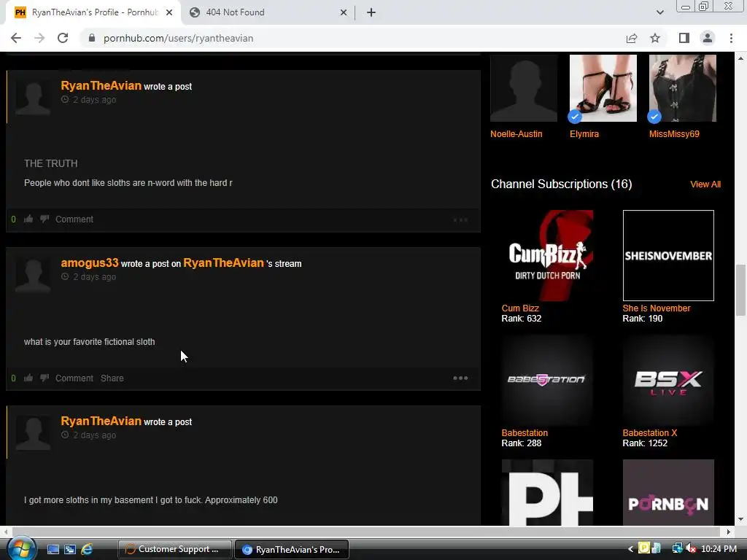Click the avatar on the THE TRUTH post
This screenshot has width=747, height=560.
(33, 98)
